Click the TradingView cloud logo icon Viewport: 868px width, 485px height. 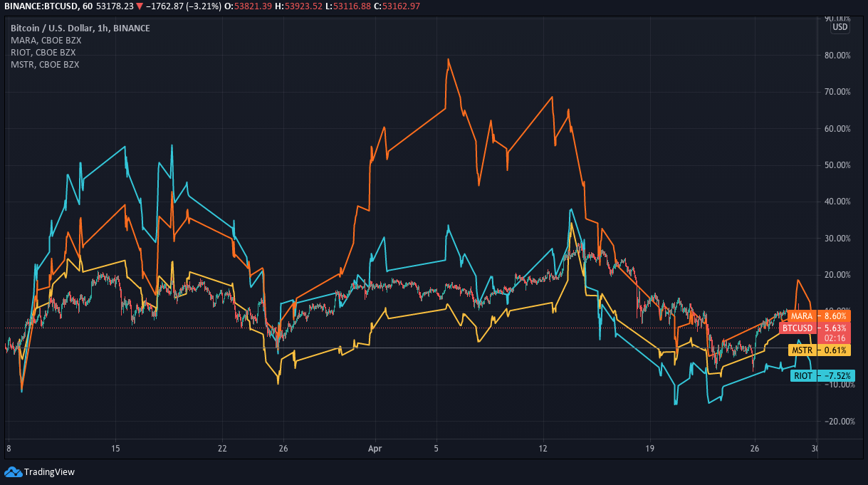[13, 471]
